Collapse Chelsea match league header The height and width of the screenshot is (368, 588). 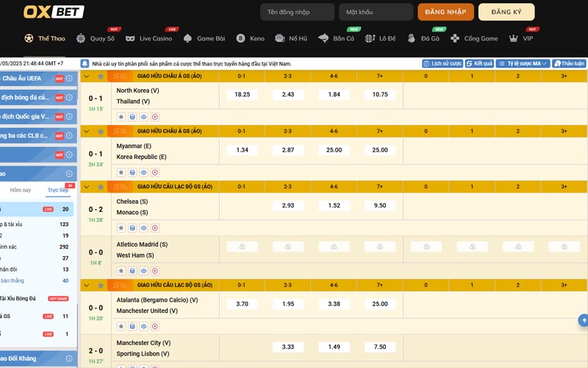coord(87,187)
